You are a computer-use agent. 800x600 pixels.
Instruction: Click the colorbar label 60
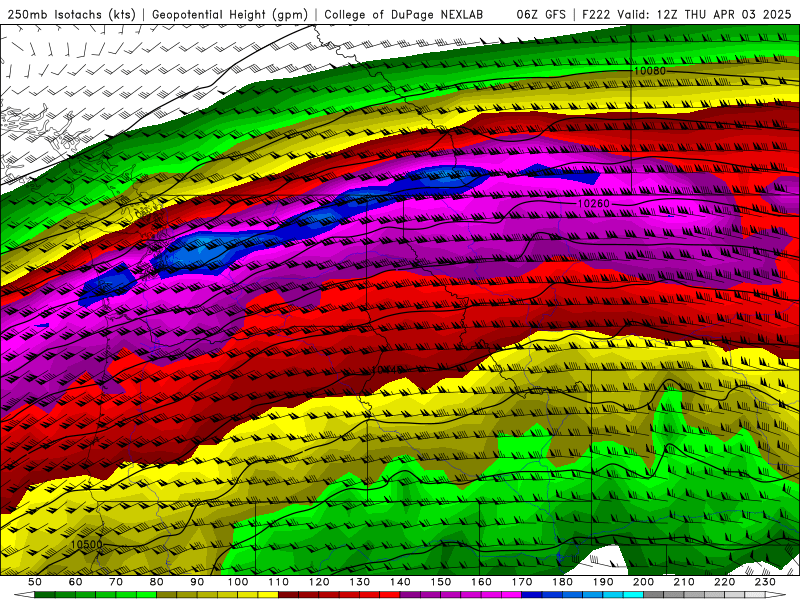(75, 582)
